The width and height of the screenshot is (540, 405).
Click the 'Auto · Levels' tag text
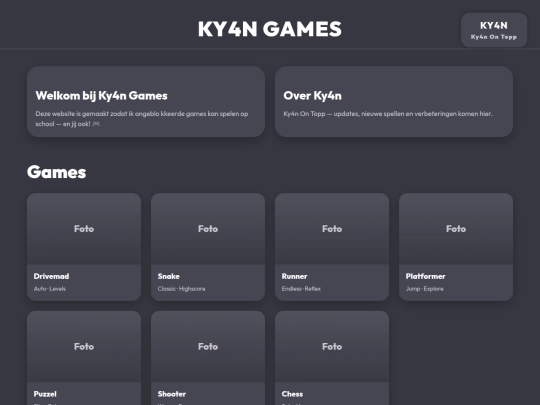50,289
